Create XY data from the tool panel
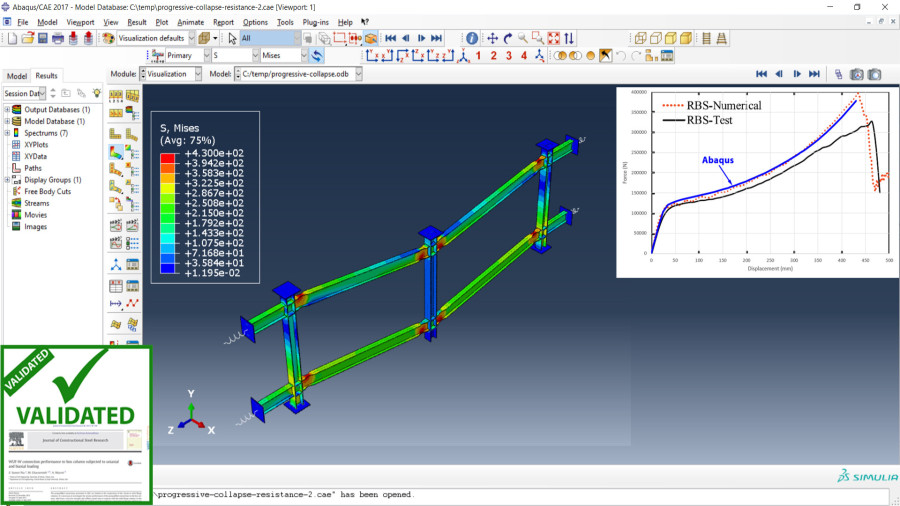 click(x=116, y=286)
